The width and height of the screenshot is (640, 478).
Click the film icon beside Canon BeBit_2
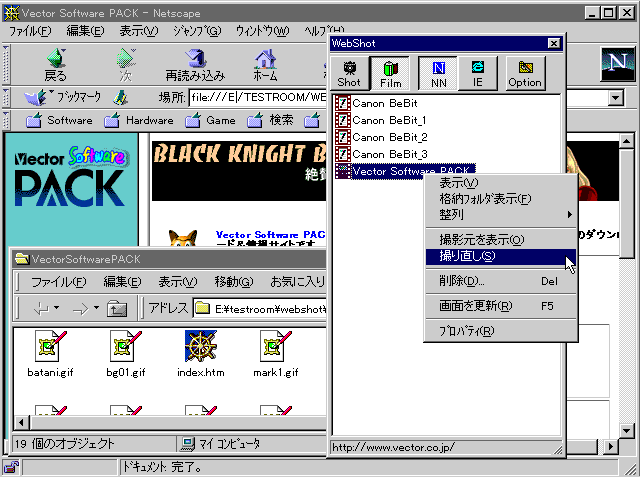coord(342,137)
